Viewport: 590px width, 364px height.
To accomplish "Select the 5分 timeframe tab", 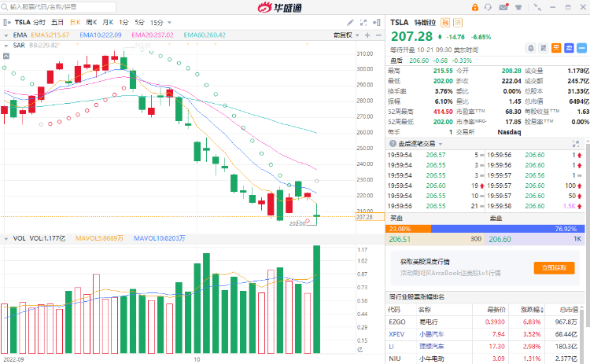I will coord(139,23).
